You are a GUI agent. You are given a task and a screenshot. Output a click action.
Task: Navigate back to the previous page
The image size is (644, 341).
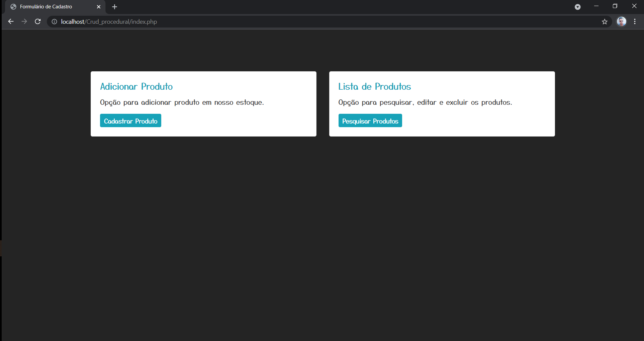tap(11, 21)
